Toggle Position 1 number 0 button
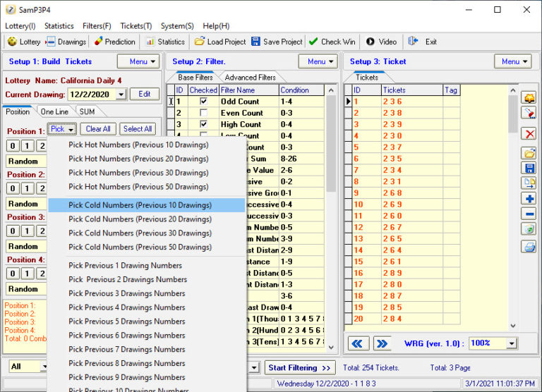This screenshot has width=542, height=392. click(x=13, y=146)
